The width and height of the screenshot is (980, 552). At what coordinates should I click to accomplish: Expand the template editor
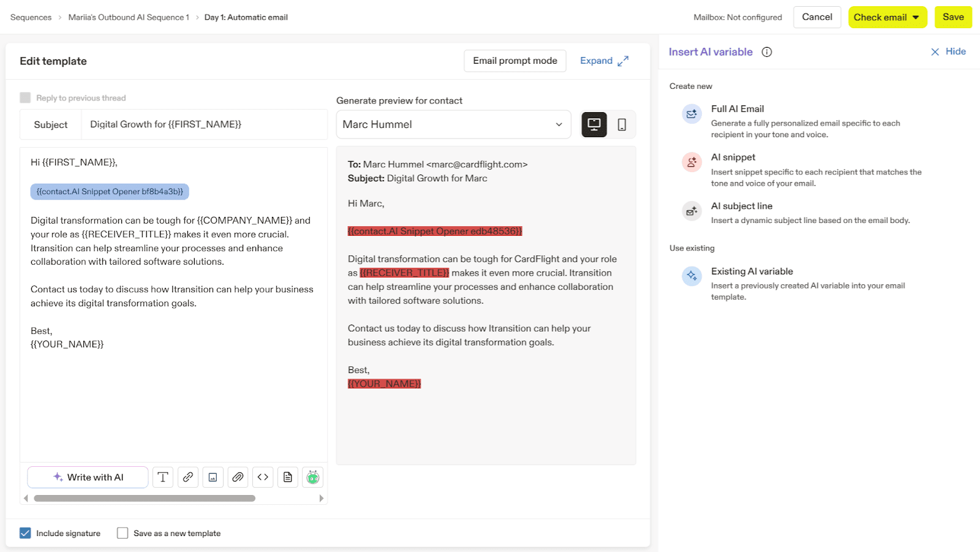click(604, 61)
